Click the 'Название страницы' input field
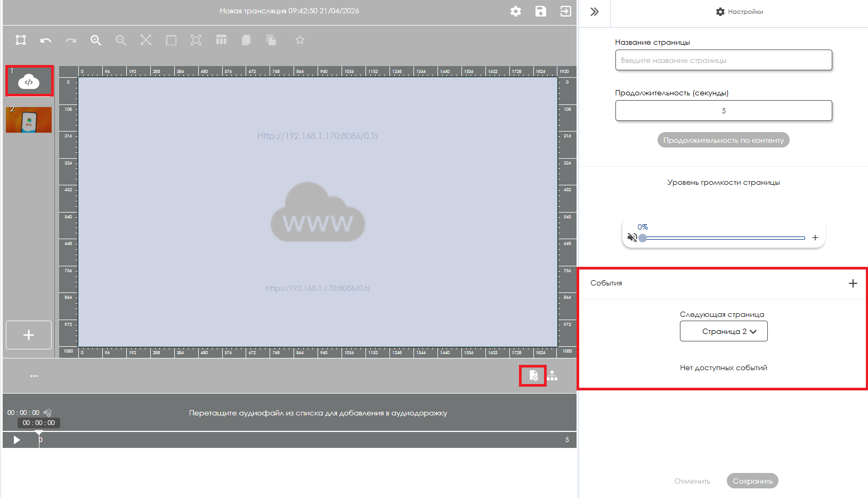The image size is (868, 498). 723,60
